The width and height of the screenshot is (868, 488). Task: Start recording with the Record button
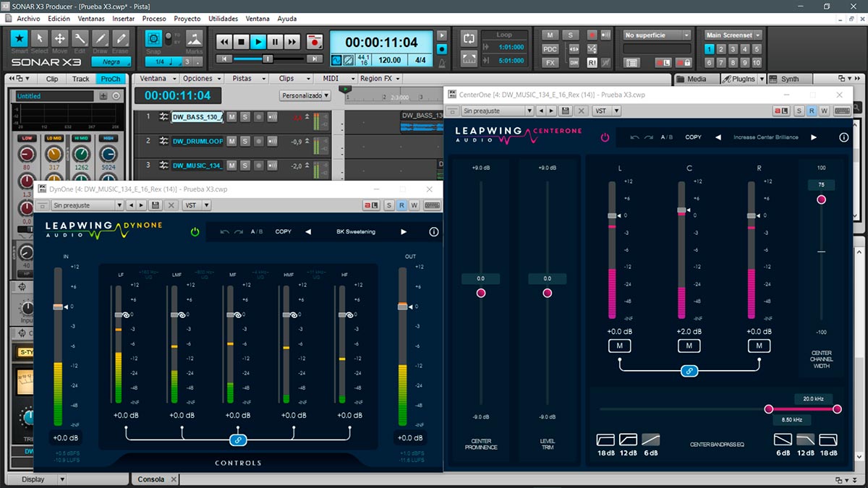(314, 42)
